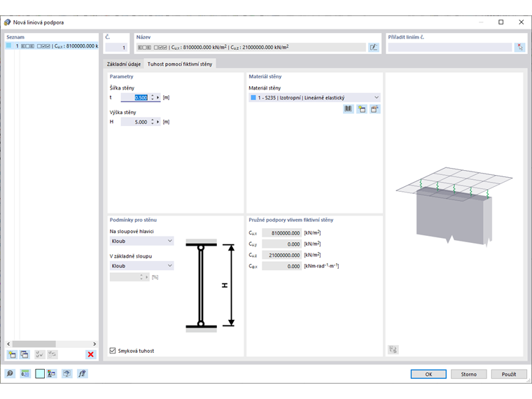Apply changes with Použít button
This screenshot has width=532, height=399.
[x=509, y=374]
